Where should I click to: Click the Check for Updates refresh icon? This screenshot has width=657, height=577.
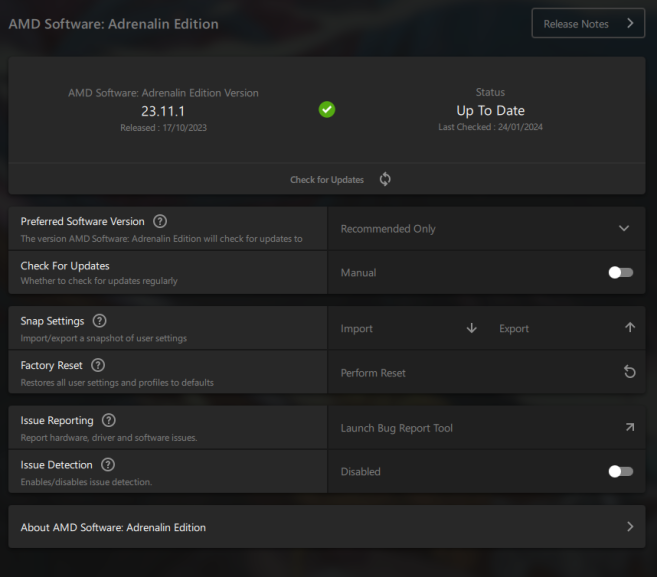385,180
